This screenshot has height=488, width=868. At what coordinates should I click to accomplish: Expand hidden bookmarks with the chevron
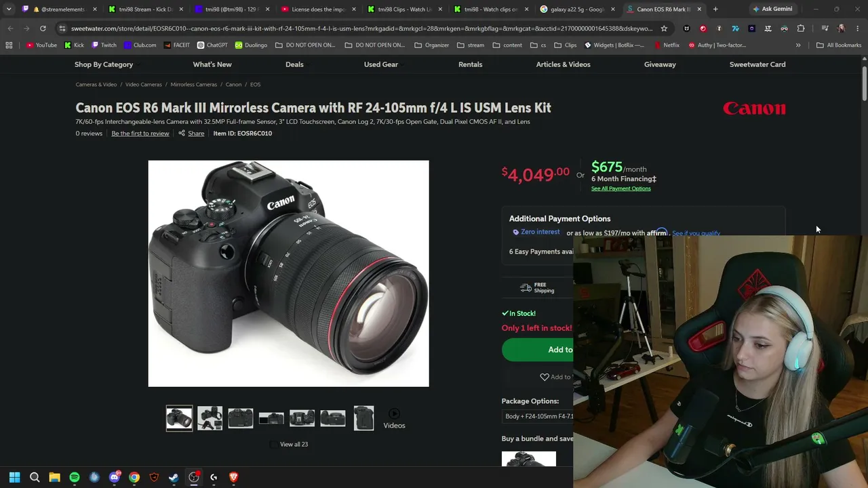click(x=798, y=45)
